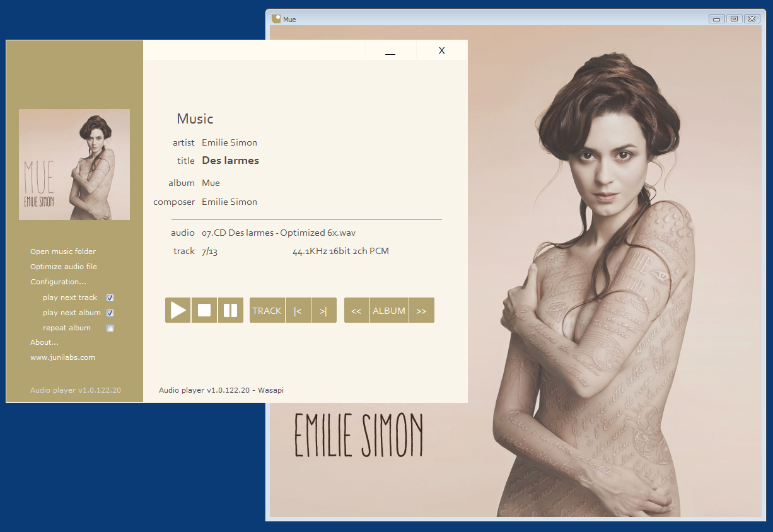Image resolution: width=773 pixels, height=532 pixels.
Task: Click the track number '7/13'
Action: click(x=209, y=251)
